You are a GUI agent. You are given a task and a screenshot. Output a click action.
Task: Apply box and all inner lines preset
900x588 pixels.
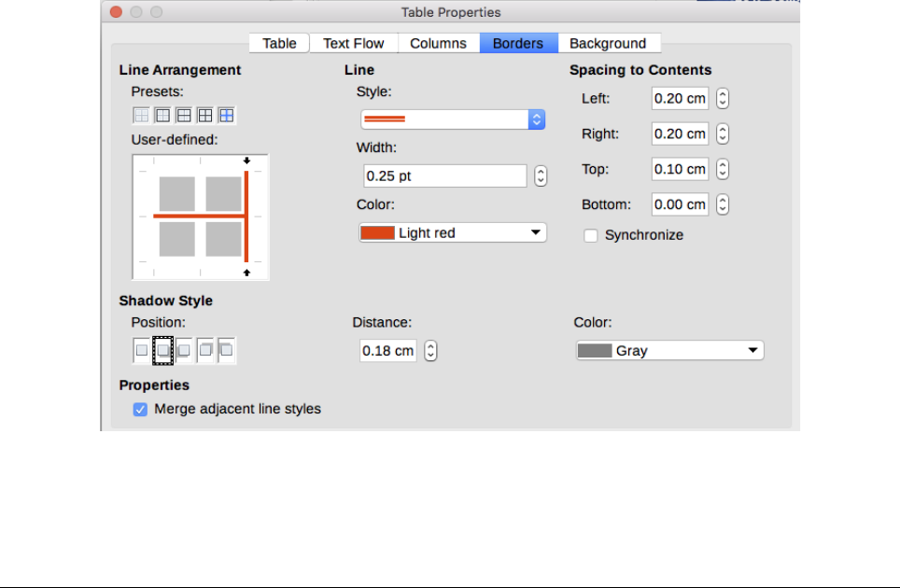click(x=205, y=116)
